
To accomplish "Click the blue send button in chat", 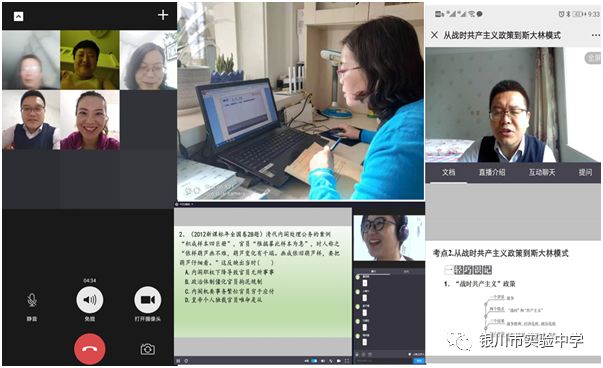I will click(x=418, y=361).
